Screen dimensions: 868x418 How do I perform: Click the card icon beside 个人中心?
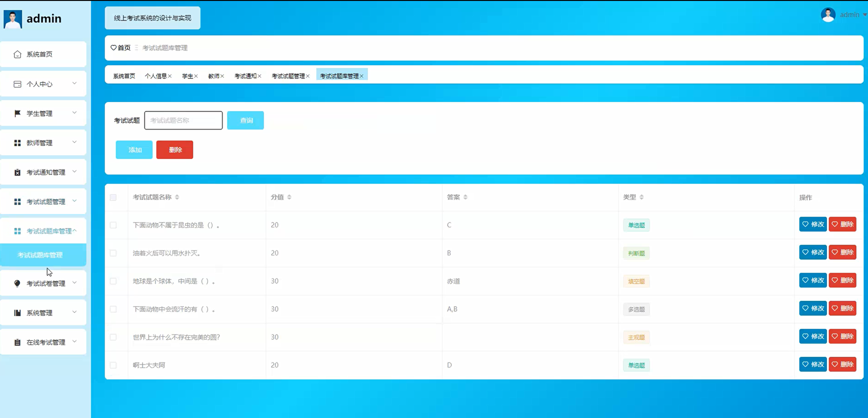pyautogui.click(x=17, y=84)
